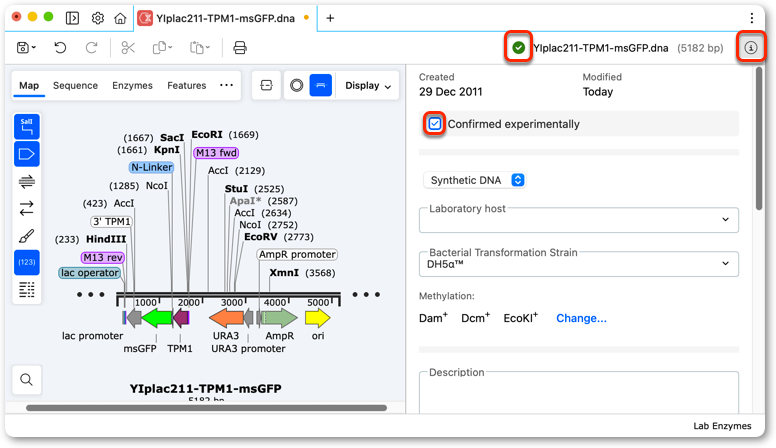The image size is (776, 448).
Task: Click the AmpR promoter label
Action: coord(297,254)
